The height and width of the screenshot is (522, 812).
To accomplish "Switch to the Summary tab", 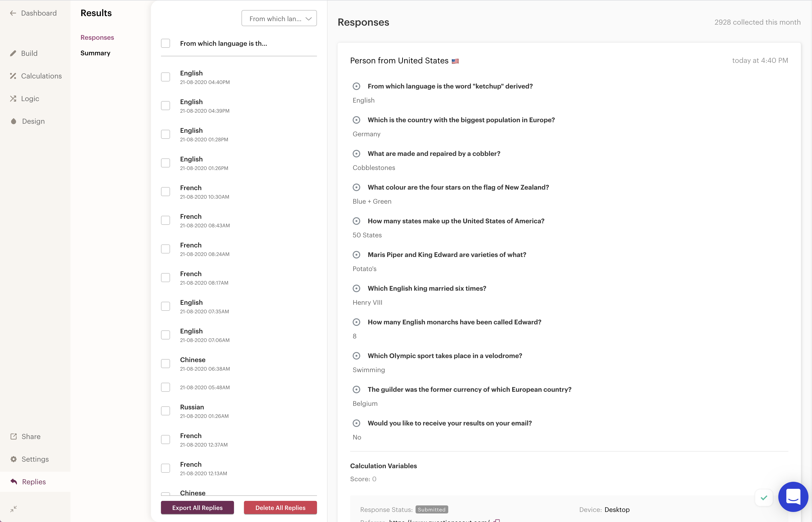I will tap(95, 53).
